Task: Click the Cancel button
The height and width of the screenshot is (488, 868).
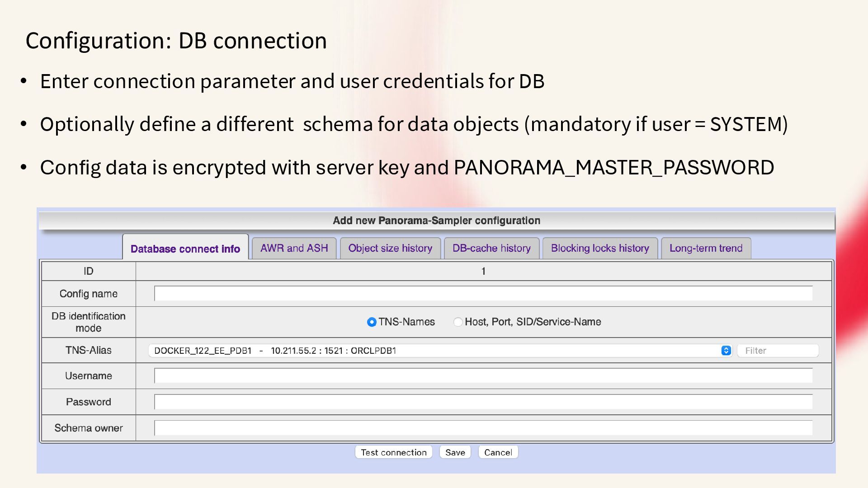Action: pyautogui.click(x=498, y=452)
